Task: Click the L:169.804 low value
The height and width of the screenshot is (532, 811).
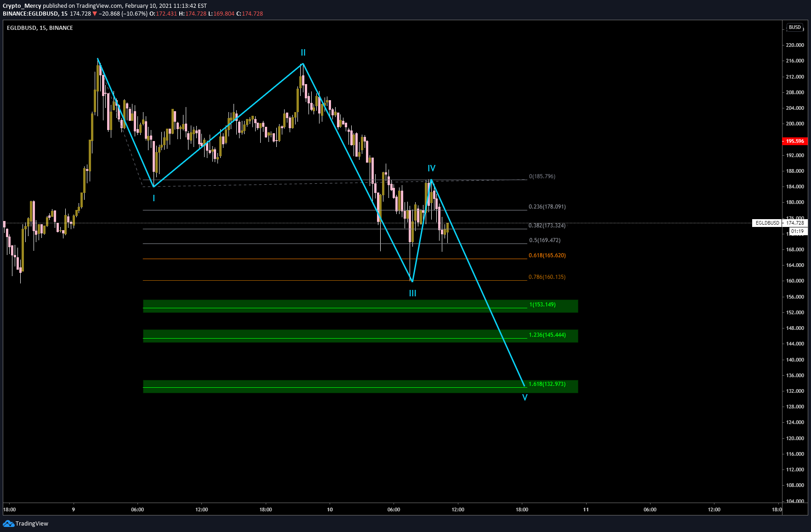Action: [x=221, y=14]
